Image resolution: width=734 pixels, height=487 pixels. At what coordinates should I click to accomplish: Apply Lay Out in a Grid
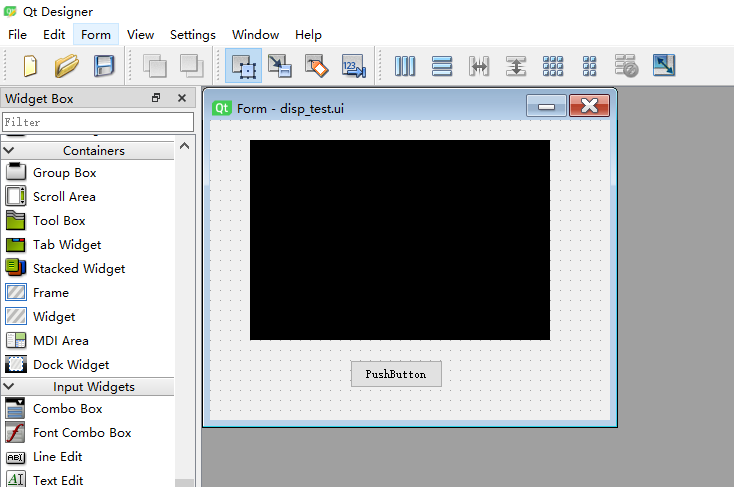point(553,66)
